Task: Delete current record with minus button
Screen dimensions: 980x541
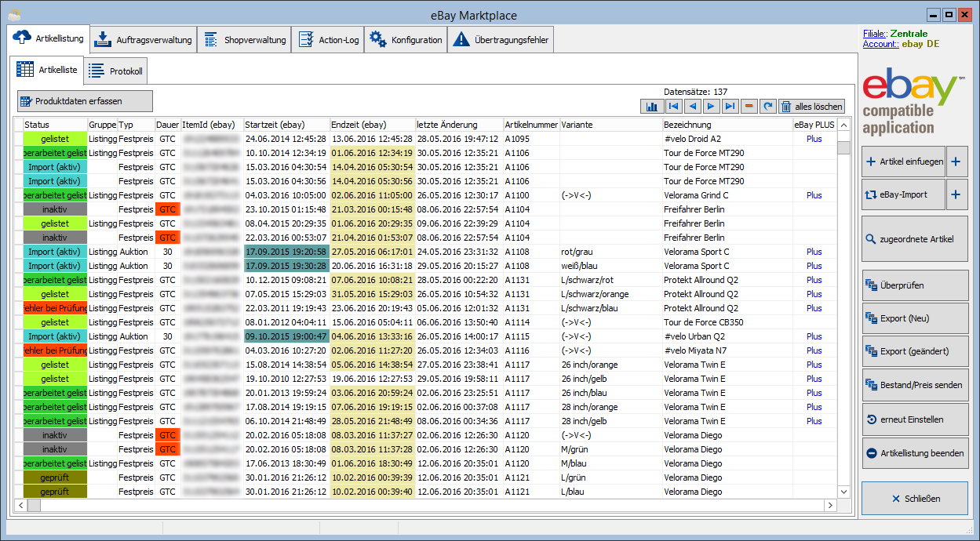Action: click(749, 107)
